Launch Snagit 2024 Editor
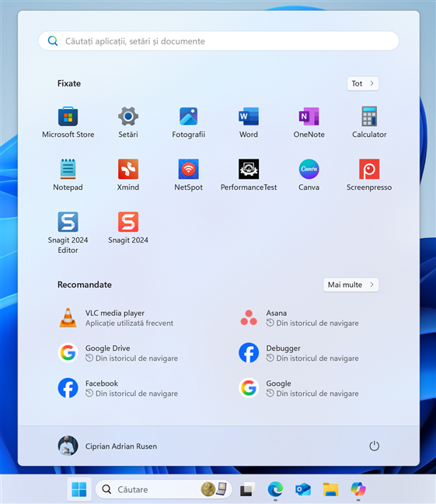The image size is (436, 504). [x=68, y=233]
